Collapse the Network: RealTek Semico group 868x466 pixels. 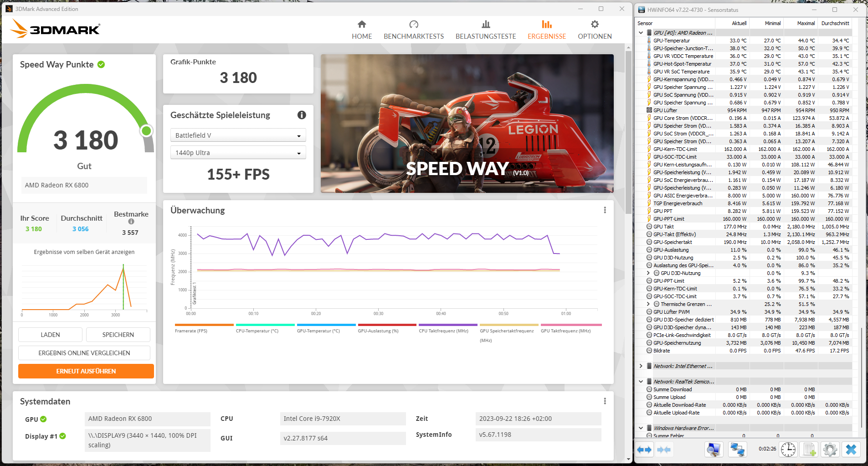[641, 382]
